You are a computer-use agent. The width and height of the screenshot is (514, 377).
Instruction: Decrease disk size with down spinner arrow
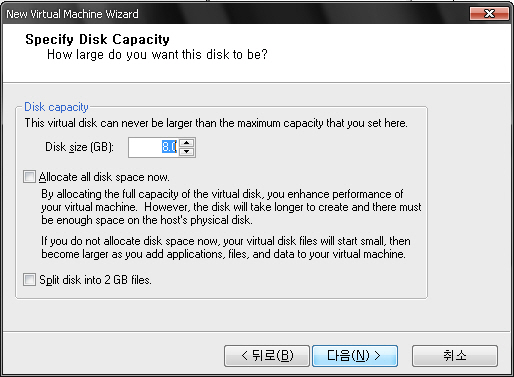187,152
